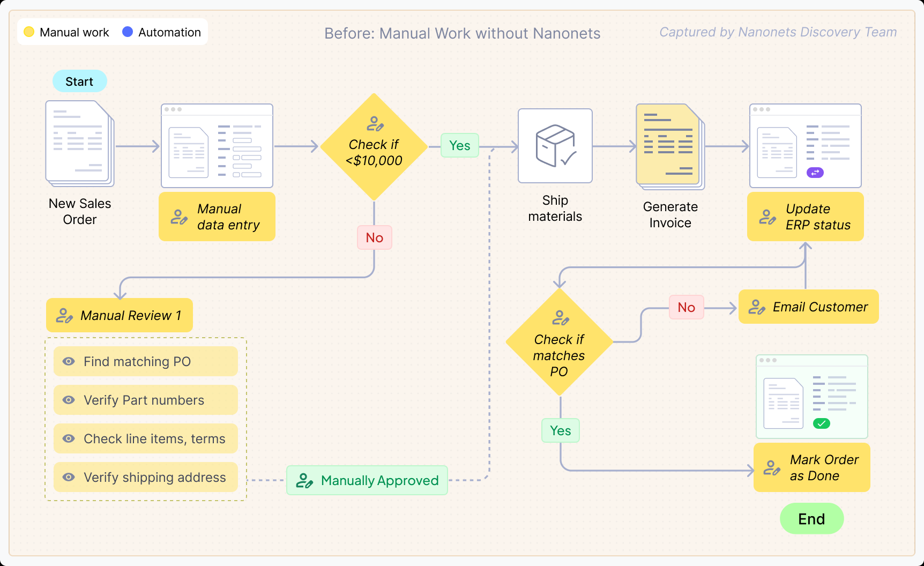Toggle the eye icon beside Find matching PO

(68, 361)
